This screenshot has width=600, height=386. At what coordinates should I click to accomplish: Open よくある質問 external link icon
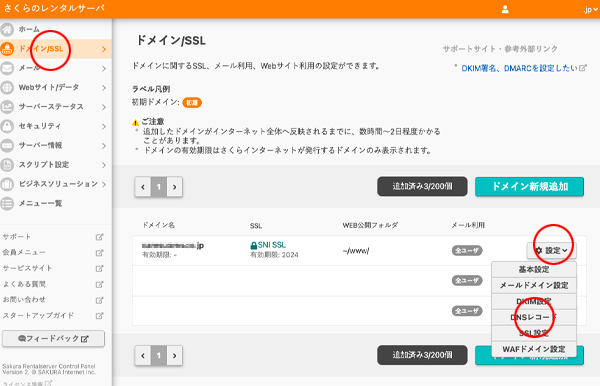99,284
